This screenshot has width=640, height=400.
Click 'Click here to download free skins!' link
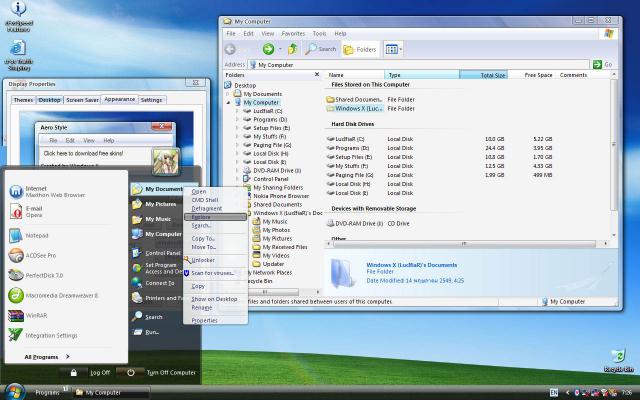[x=83, y=153]
